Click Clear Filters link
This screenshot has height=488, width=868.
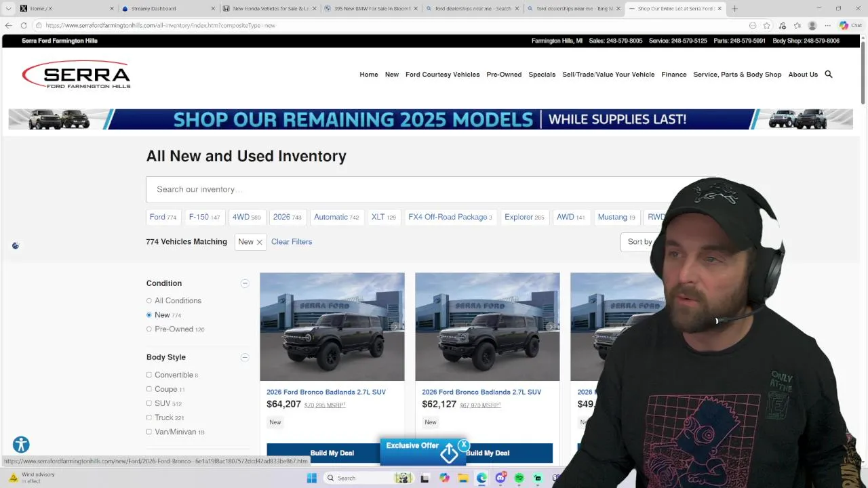point(292,242)
